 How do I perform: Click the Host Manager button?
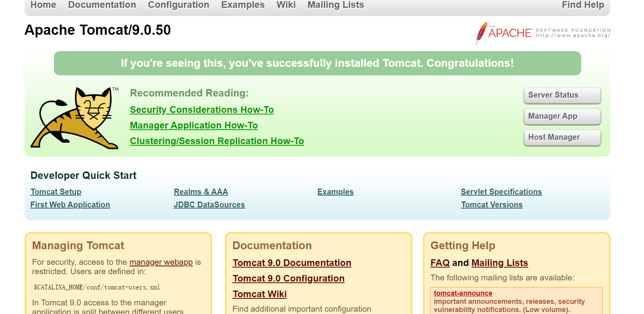coord(562,137)
